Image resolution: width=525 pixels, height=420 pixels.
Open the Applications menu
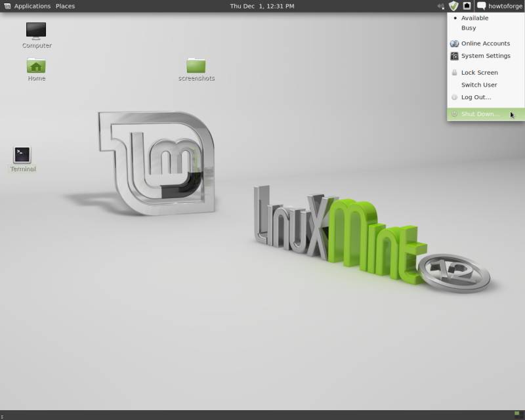pyautogui.click(x=32, y=6)
